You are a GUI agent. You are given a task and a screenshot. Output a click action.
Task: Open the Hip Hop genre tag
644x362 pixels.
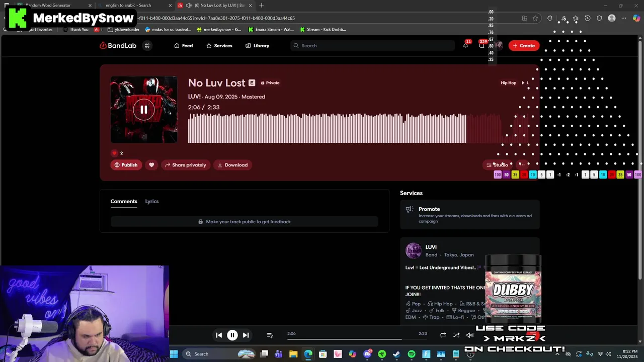click(508, 82)
